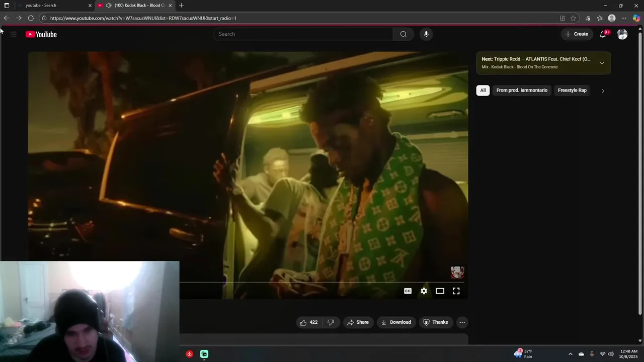Go forward with the browser forward arrow
The height and width of the screenshot is (362, 644).
19,18
